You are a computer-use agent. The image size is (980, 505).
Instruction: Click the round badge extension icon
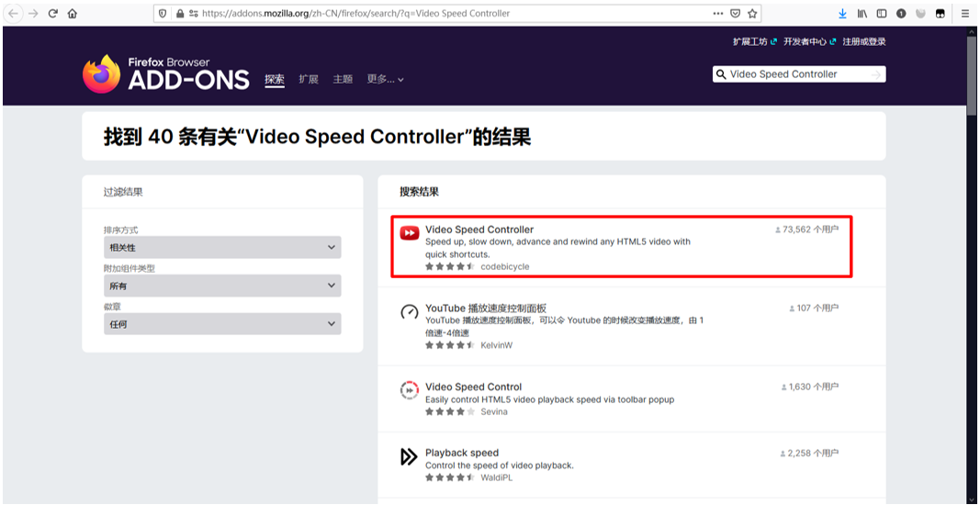click(x=901, y=13)
